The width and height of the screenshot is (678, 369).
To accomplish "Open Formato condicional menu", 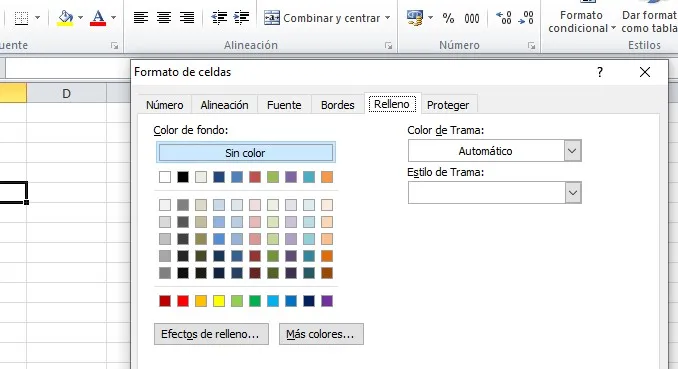I will (x=581, y=22).
